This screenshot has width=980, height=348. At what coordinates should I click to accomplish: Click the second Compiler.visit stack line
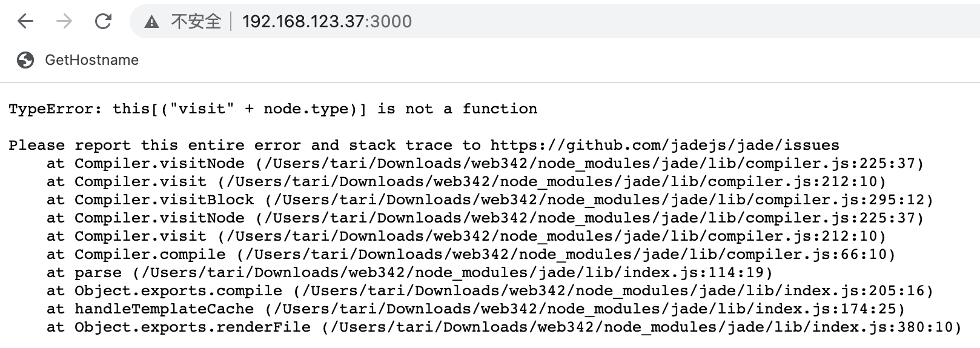466,236
